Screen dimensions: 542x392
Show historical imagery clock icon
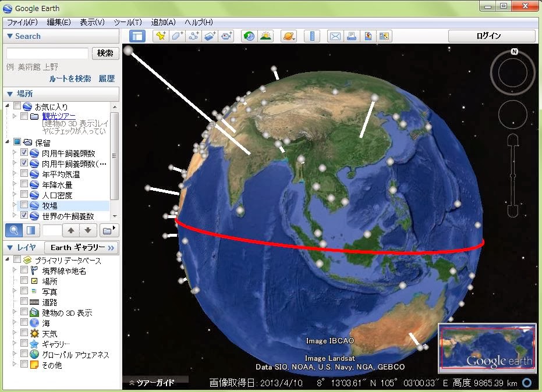click(249, 36)
